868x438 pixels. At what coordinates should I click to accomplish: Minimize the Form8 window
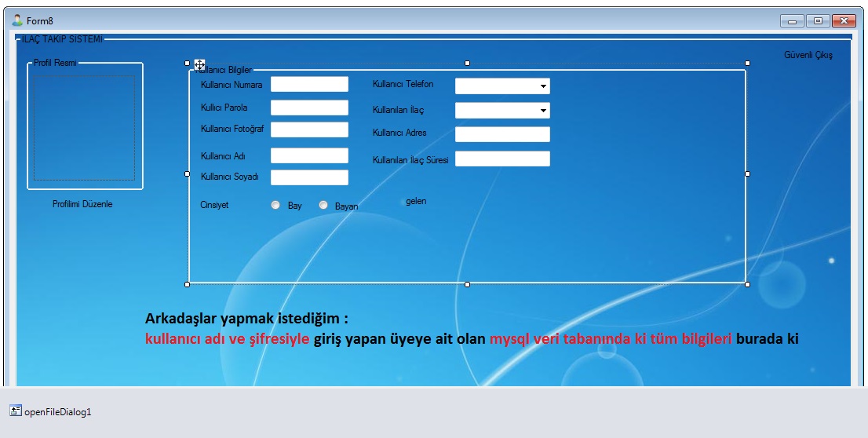pyautogui.click(x=792, y=21)
